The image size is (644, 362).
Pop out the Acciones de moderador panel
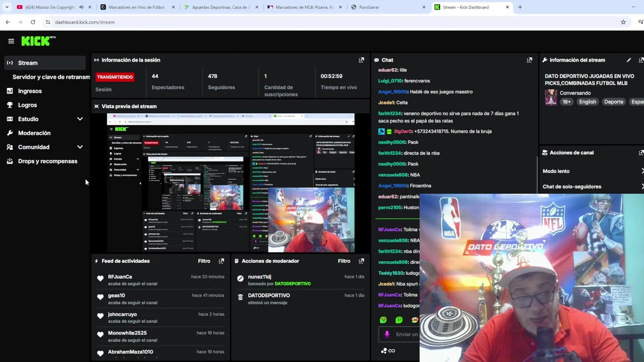coord(361,261)
